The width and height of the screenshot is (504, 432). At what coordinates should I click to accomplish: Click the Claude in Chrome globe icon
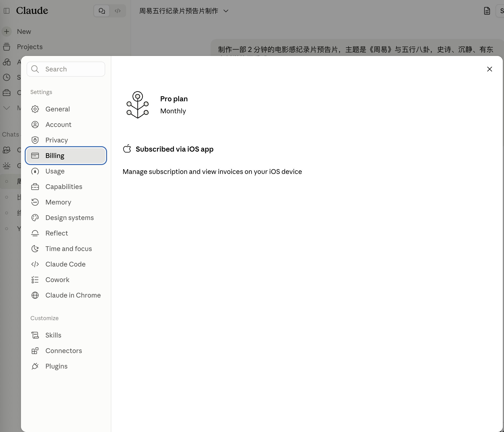[x=35, y=295]
